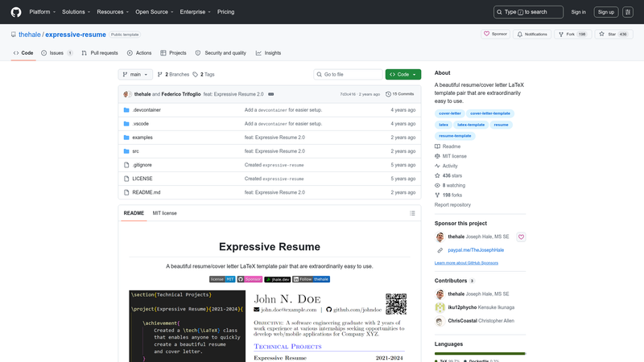Expand commit message ellipsis icon
This screenshot has height=362, width=644.
pos(270,94)
